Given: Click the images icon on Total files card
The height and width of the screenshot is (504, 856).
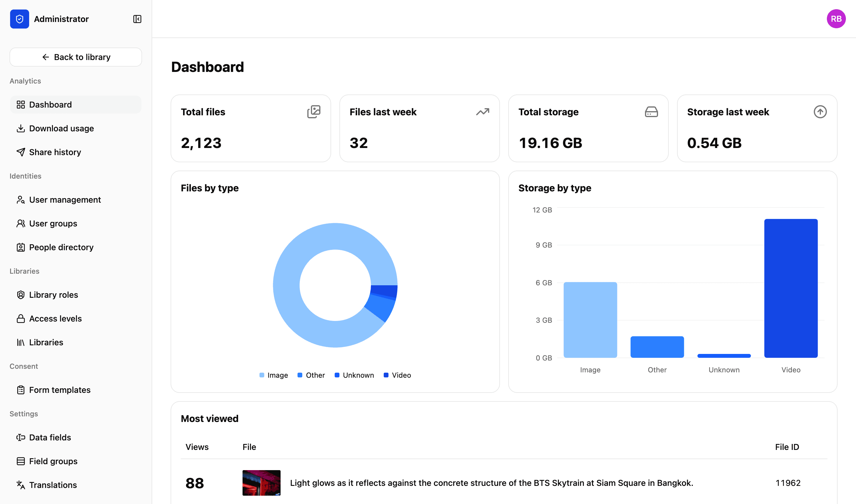Looking at the screenshot, I should pos(314,112).
